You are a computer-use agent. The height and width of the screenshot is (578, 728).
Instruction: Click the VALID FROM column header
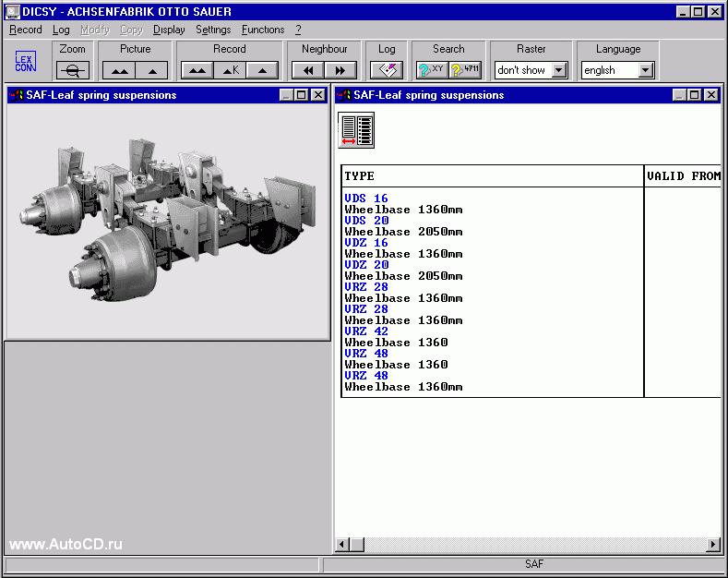[x=684, y=176]
